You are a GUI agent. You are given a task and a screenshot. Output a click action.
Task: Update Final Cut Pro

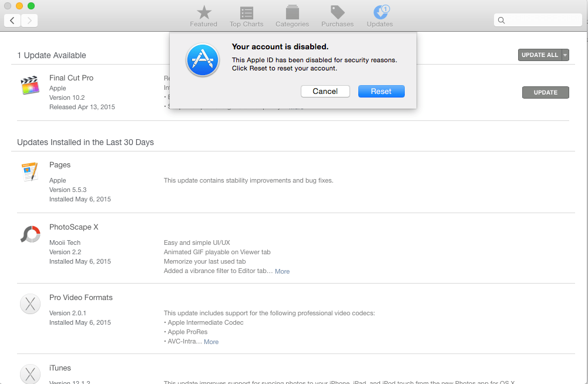(545, 92)
